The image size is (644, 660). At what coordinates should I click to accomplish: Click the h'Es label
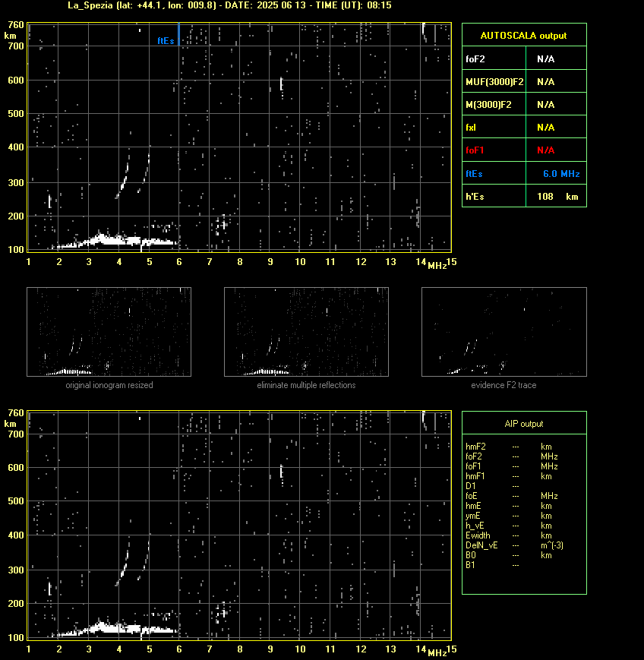(475, 196)
